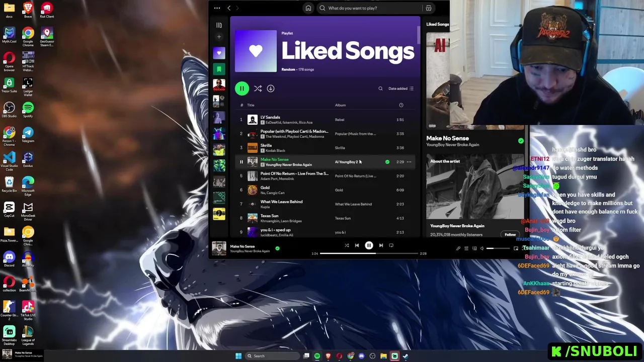Open Connect to a device
The image size is (644, 362).
click(474, 248)
